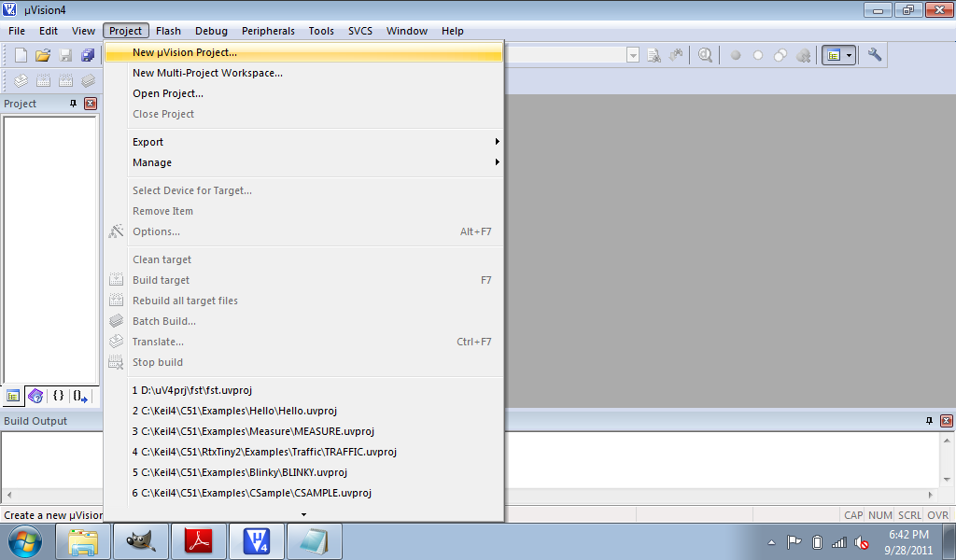Choose New Multi-Project Workspace menu item

coord(303,73)
